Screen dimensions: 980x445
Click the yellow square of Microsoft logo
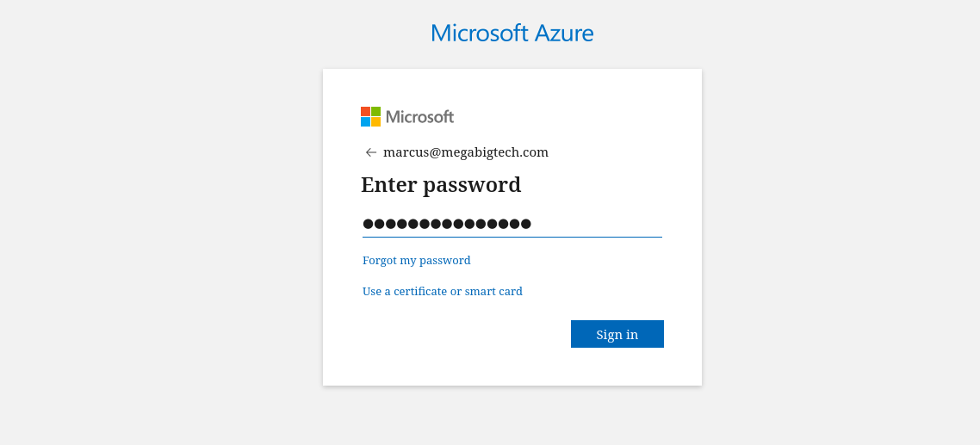[x=375, y=122]
